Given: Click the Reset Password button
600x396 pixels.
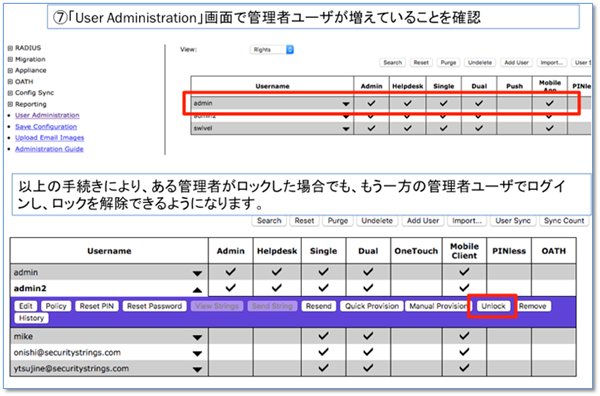Looking at the screenshot, I should click(x=155, y=306).
